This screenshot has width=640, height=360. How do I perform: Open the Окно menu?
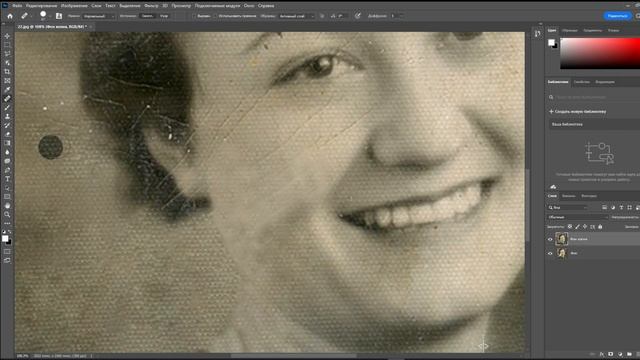(x=249, y=6)
